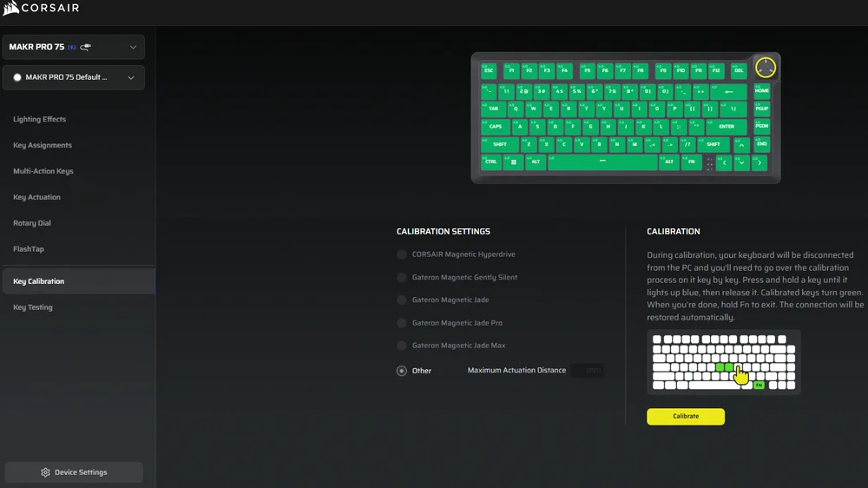Select the backspace arrow key on the keyboard image
Image resolution: width=868 pixels, height=488 pixels.
[728, 91]
